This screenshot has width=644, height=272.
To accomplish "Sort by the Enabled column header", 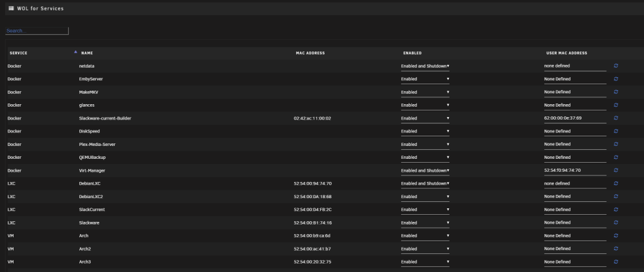I will pyautogui.click(x=412, y=53).
